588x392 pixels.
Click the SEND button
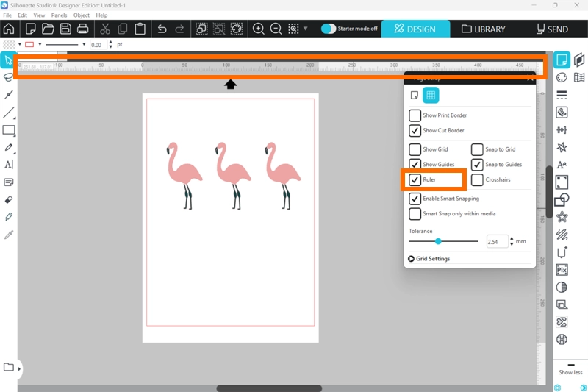[x=552, y=29]
